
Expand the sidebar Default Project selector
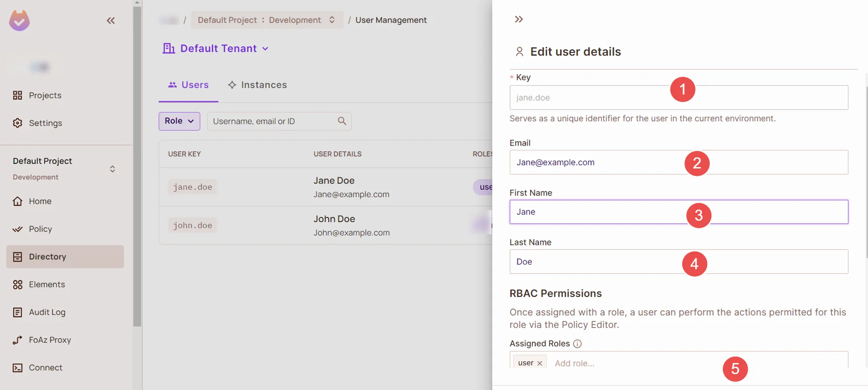(112, 169)
